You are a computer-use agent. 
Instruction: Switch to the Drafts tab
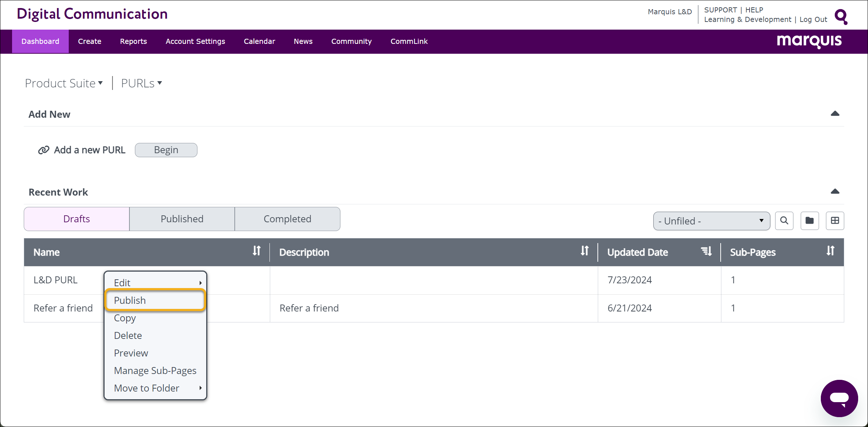[76, 219]
